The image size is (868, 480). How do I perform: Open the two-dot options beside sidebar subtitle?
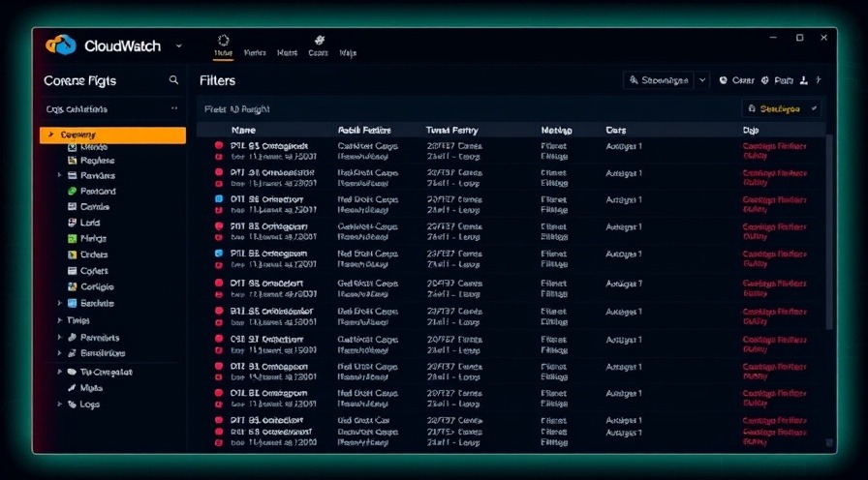174,109
